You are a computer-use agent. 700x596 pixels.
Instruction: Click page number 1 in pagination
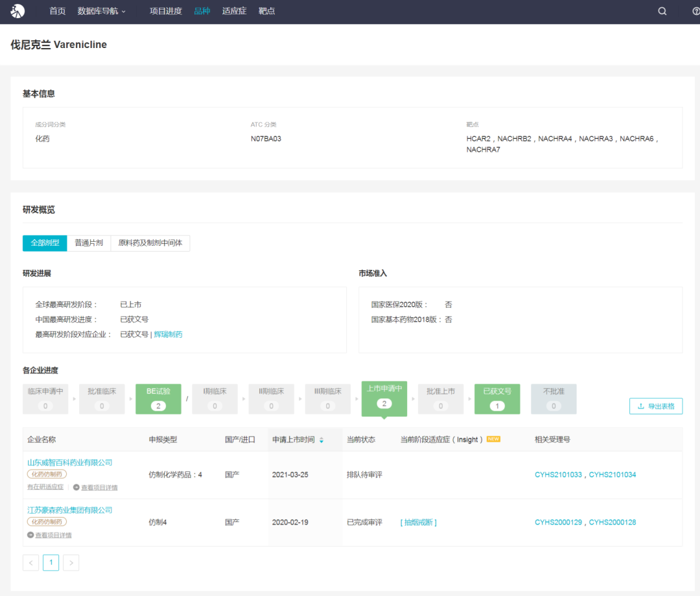pyautogui.click(x=51, y=562)
